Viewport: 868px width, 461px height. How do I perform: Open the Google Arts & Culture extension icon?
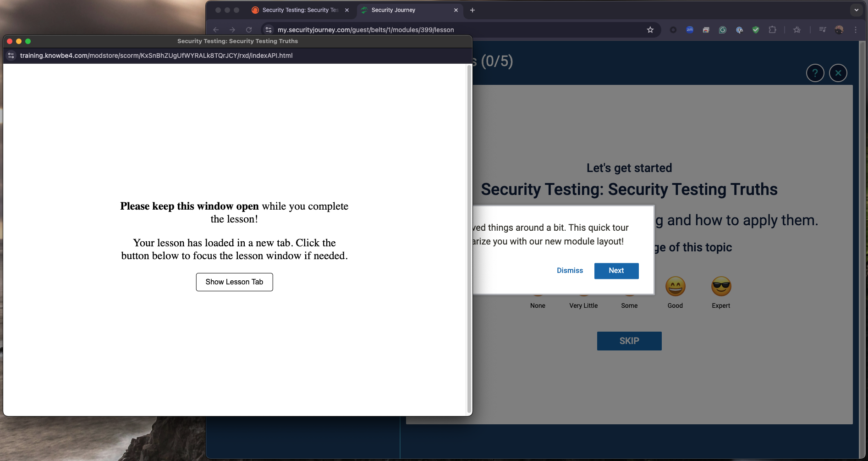[706, 29]
